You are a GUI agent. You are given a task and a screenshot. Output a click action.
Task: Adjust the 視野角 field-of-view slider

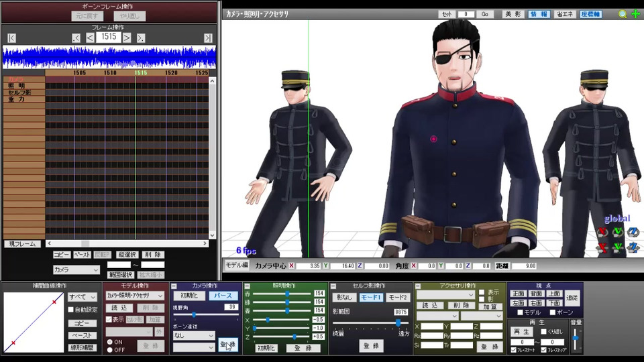195,314
